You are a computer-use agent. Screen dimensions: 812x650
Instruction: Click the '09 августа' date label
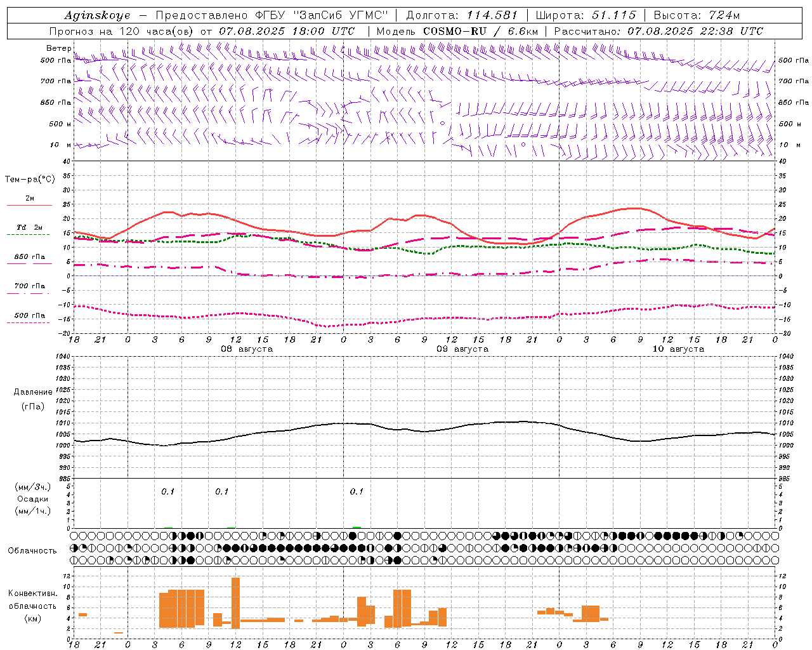[x=462, y=349]
